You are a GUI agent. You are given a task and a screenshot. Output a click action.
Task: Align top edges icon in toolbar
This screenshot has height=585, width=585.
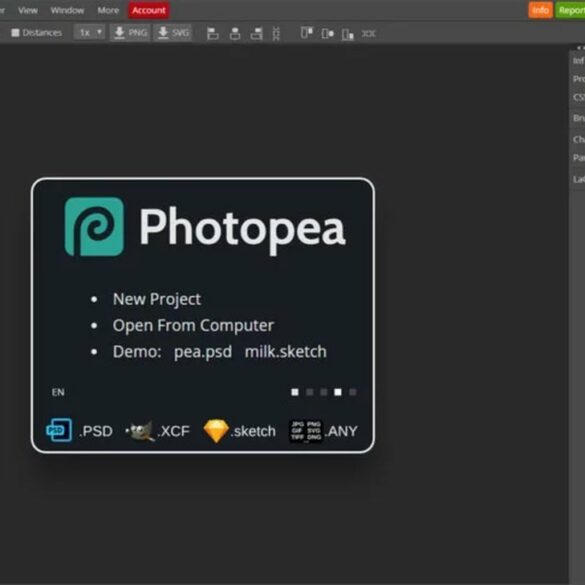point(306,33)
